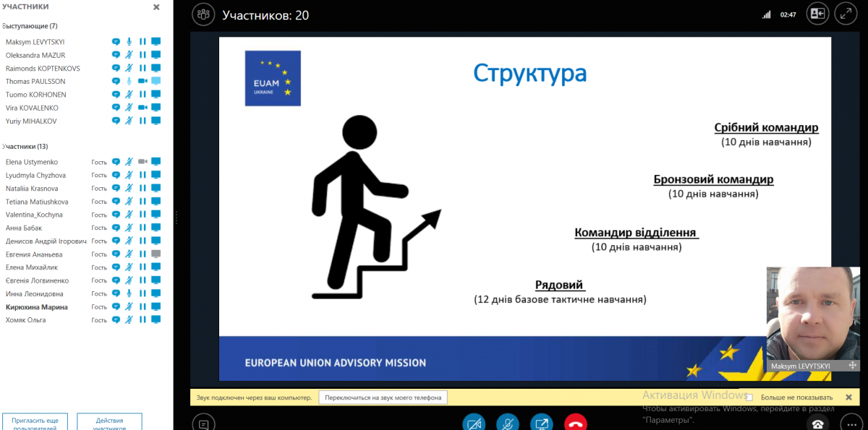Toggle the camera button in call controls
868x430 pixels.
coord(475,423)
